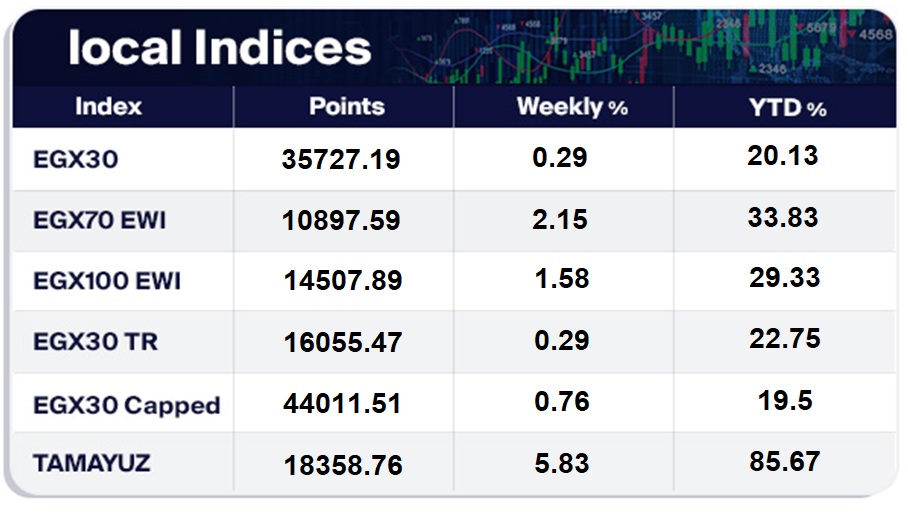Click the Points column header
The image size is (908, 525).
click(x=346, y=107)
